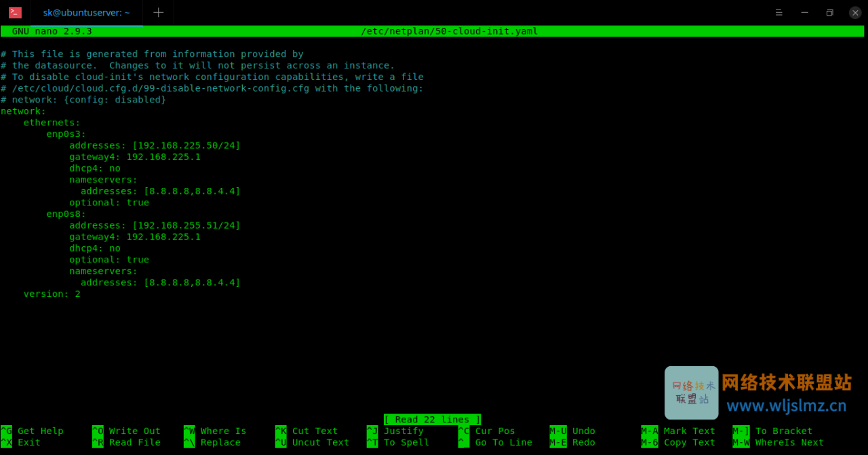The width and height of the screenshot is (868, 455).
Task: Place cursor on addresses 192.168.255.51/24 line
Action: point(155,226)
